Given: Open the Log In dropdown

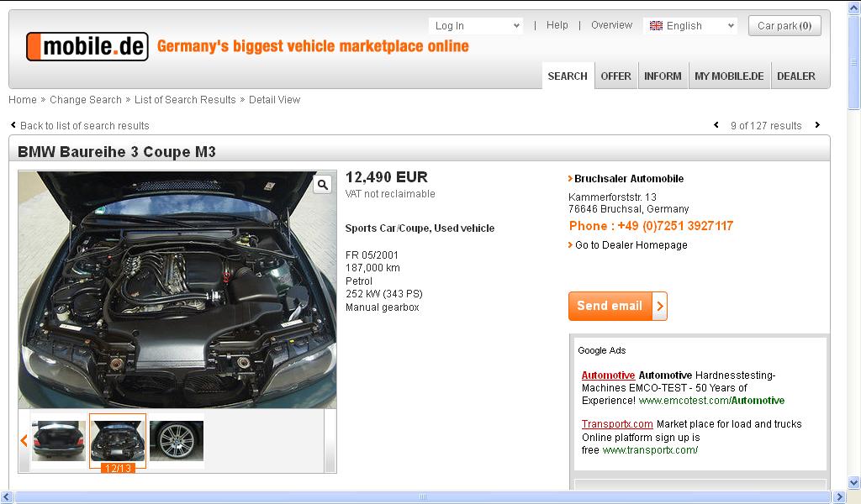Looking at the screenshot, I should tap(476, 26).
